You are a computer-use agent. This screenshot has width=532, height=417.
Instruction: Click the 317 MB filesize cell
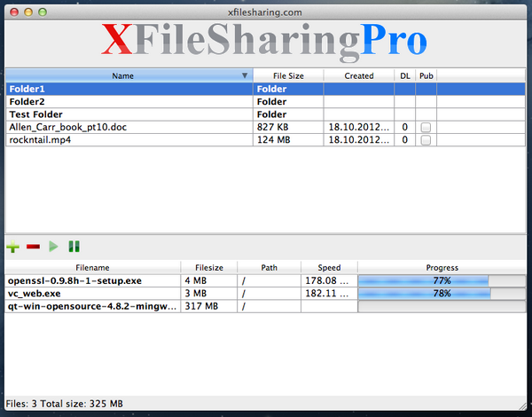(x=209, y=306)
